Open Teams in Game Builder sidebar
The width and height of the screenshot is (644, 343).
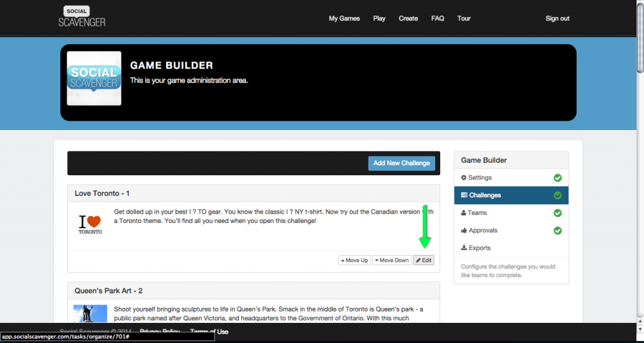pyautogui.click(x=511, y=213)
